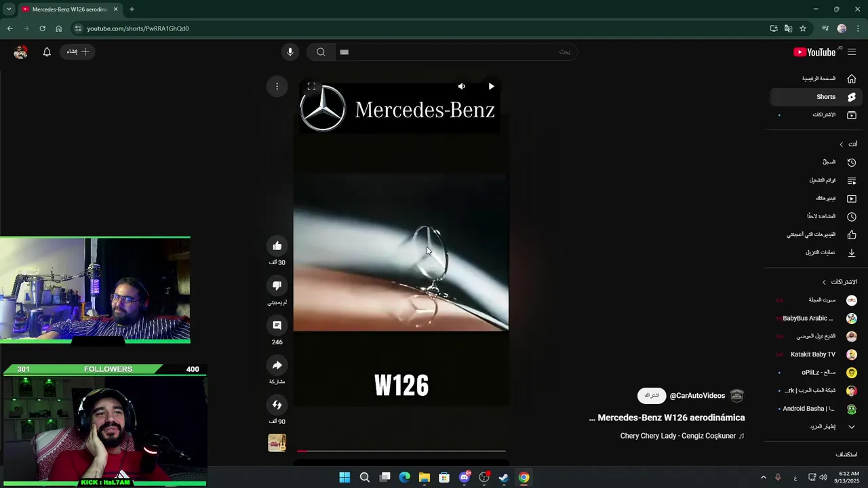Go back in the browser
Viewport: 868px width, 488px height.
[x=9, y=28]
